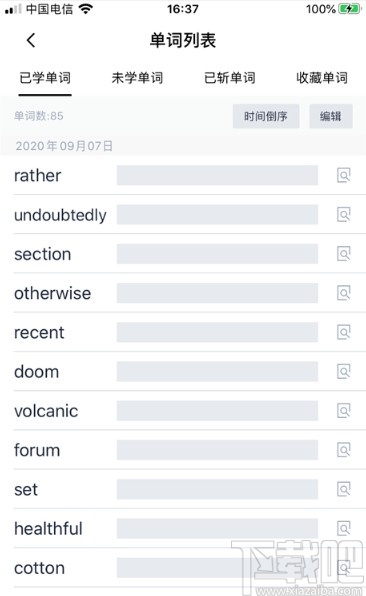366x596 pixels.
Task: Reveal covered definition of volcanic
Action: (x=217, y=411)
